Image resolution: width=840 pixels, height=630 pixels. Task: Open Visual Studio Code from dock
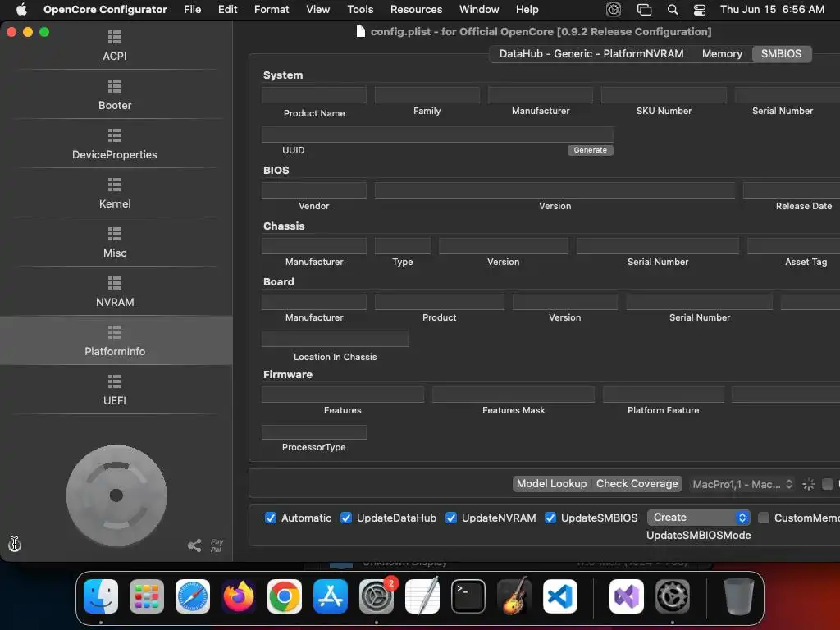pos(559,596)
